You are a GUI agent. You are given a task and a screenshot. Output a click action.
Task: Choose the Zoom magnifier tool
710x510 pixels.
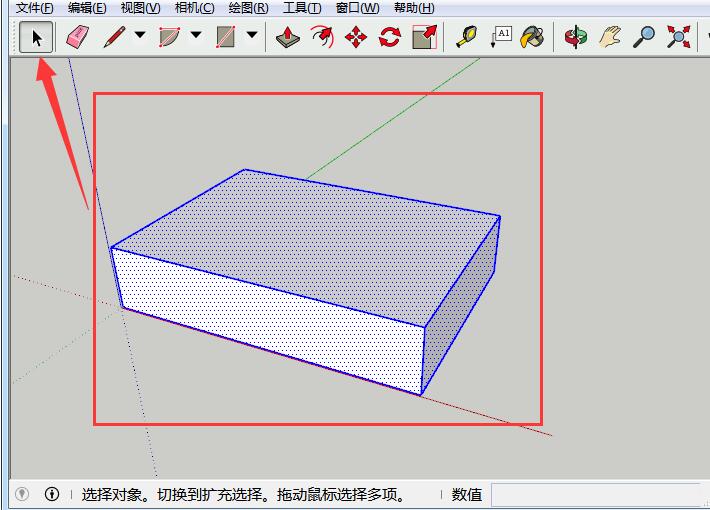click(644, 37)
